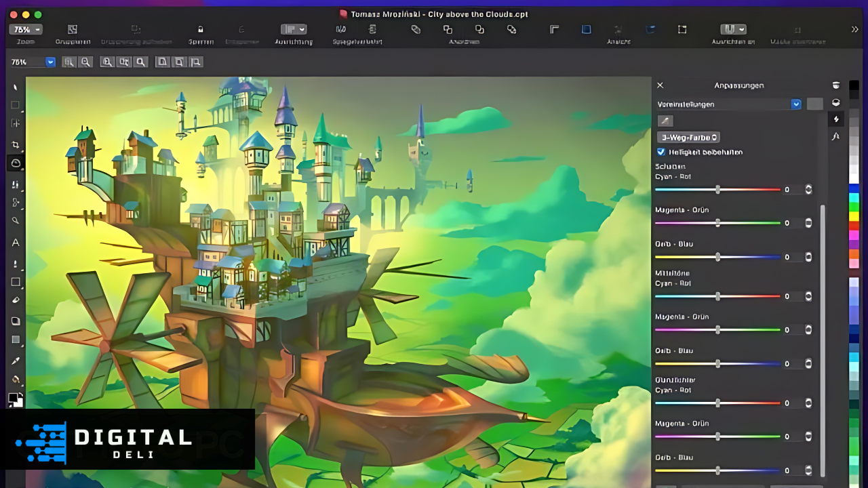This screenshot has width=868, height=488.
Task: Click the Glanzlichter Gelb - Blau value field
Action: point(792,470)
